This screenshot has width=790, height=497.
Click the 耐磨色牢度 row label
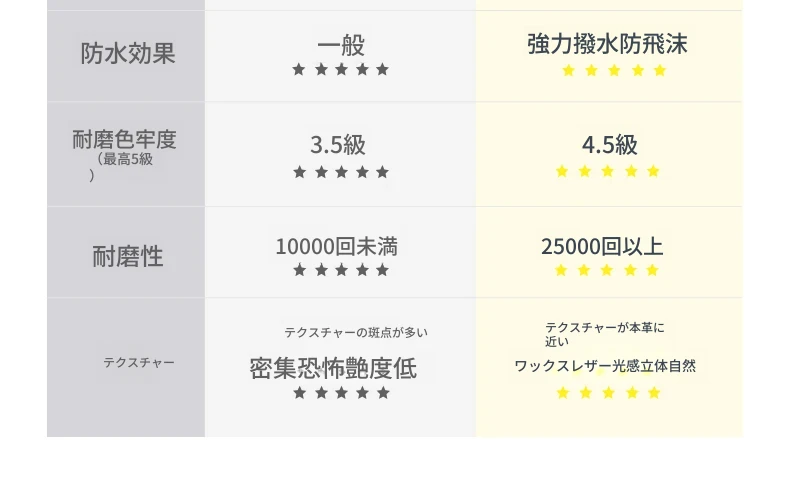(x=124, y=140)
